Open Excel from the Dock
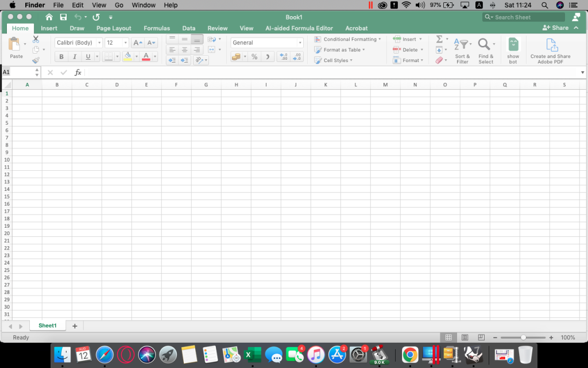 pyautogui.click(x=253, y=354)
